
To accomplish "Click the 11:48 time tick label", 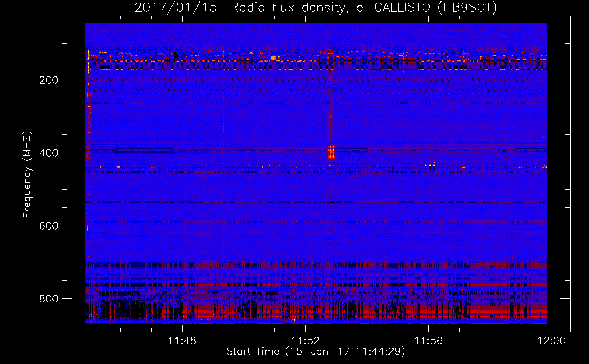I will [182, 341].
